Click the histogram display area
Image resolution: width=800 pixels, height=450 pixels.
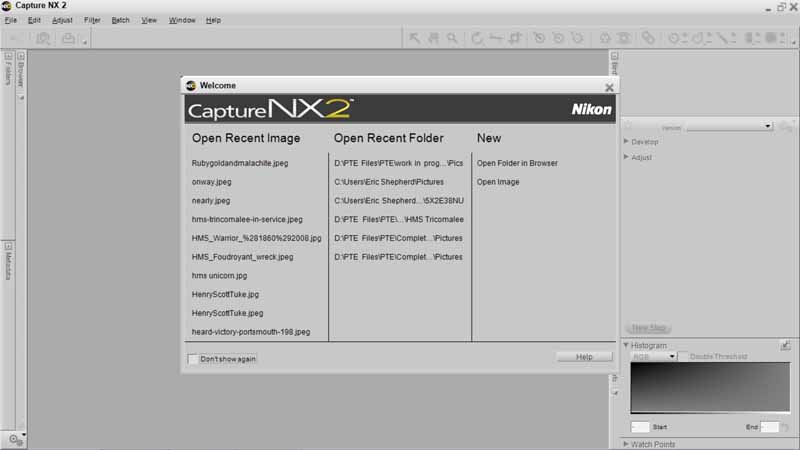710,388
